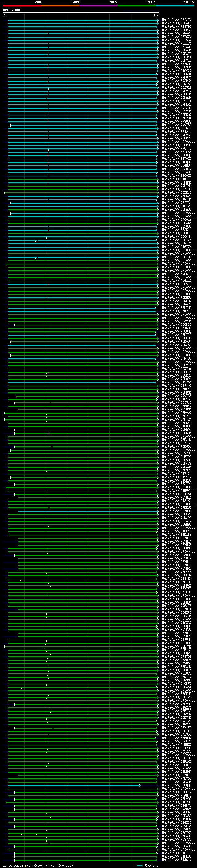
Task: Select the UniRef100_C6KT23 label
Action: (x=177, y=335)
